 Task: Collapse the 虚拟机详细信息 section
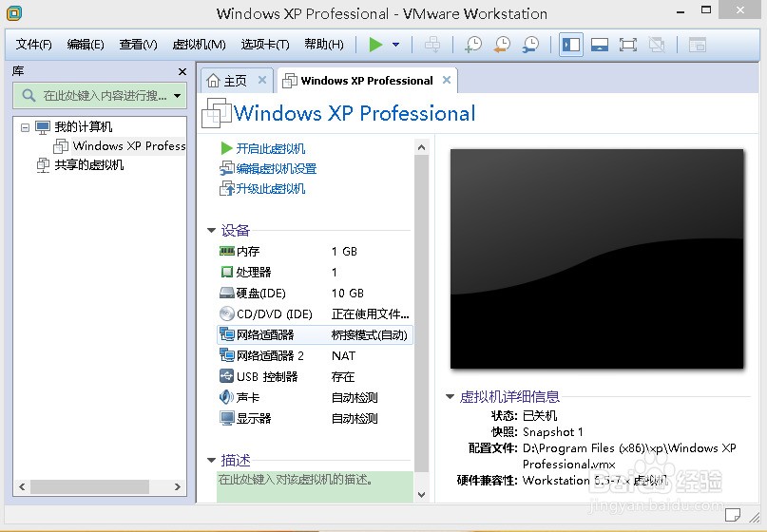(450, 396)
